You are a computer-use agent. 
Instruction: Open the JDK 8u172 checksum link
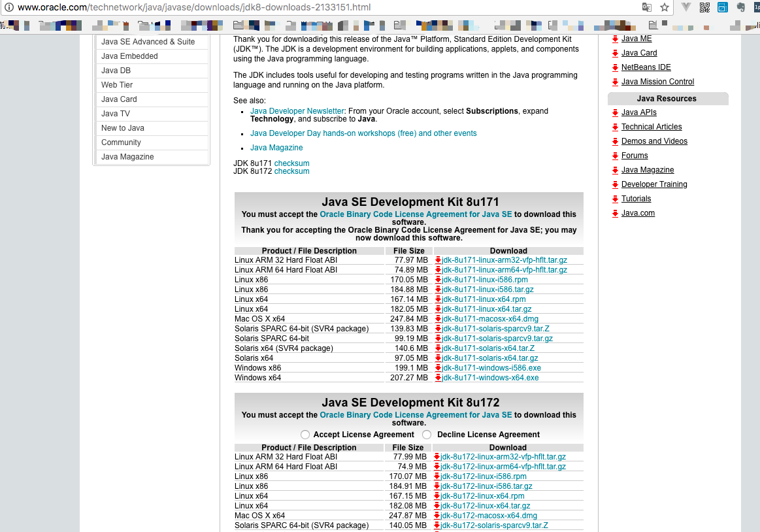(292, 171)
